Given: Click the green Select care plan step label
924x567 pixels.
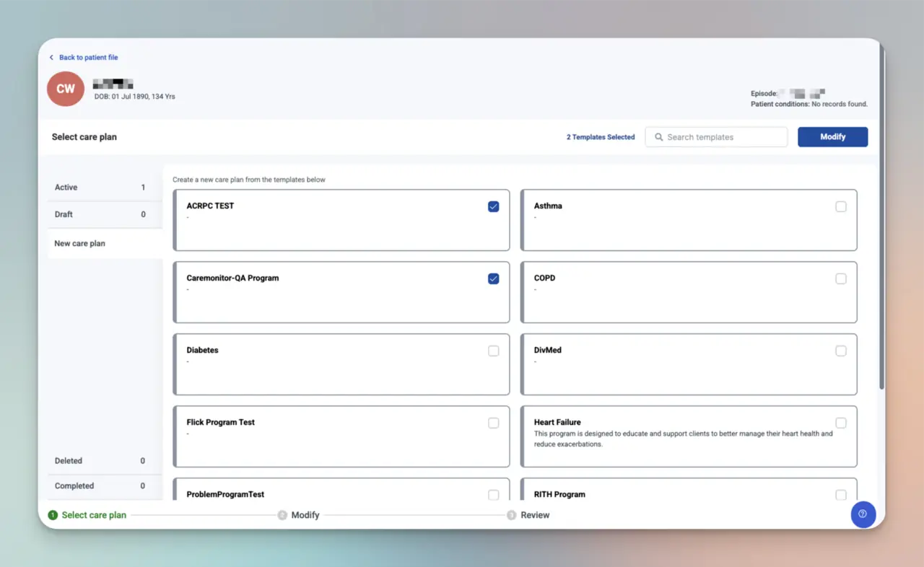Looking at the screenshot, I should click(x=94, y=515).
